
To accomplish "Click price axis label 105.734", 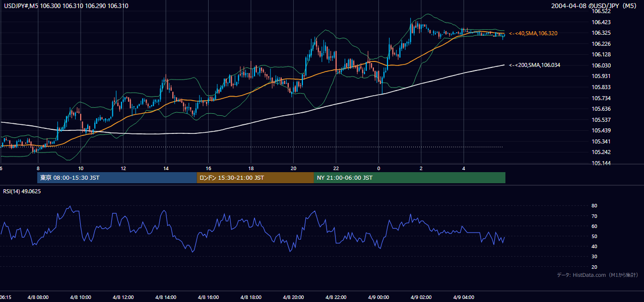I will 601,98.
